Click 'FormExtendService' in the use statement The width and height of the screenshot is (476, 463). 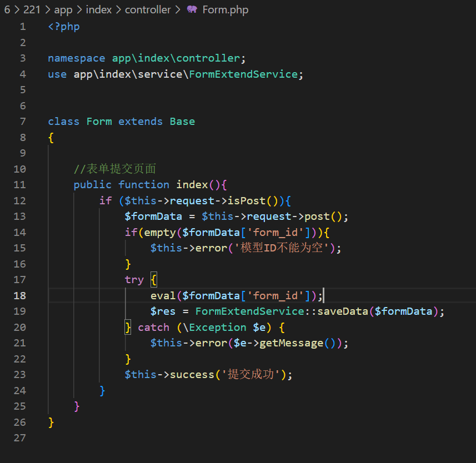coord(243,74)
